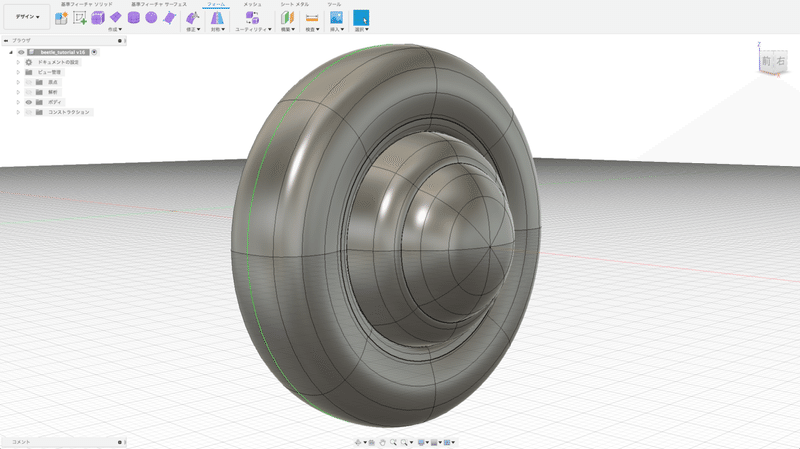Open the 作成 dropdown menu
The image size is (800, 449).
pyautogui.click(x=115, y=30)
